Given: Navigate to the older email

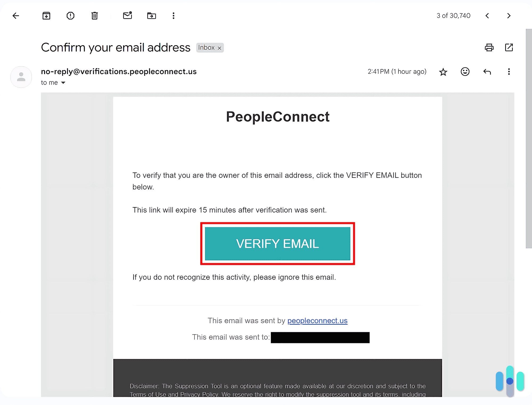Looking at the screenshot, I should (x=508, y=15).
